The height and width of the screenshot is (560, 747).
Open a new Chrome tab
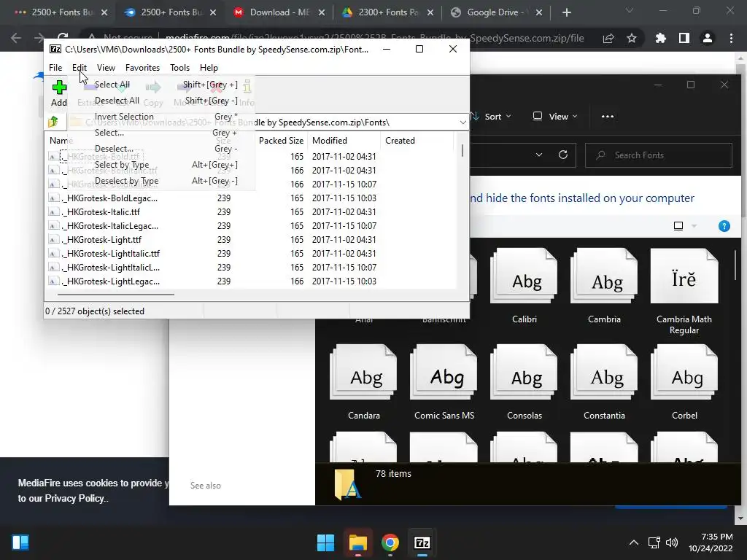click(x=566, y=12)
